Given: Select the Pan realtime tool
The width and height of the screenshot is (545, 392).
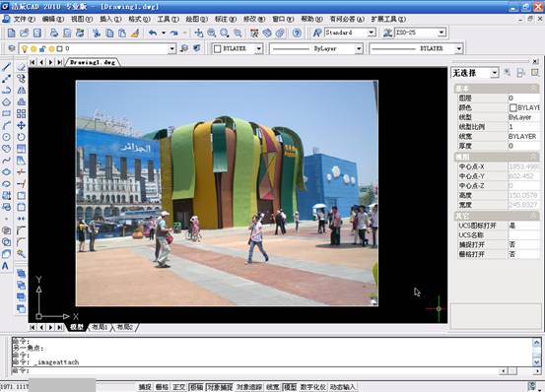Looking at the screenshot, I should click(199, 33).
